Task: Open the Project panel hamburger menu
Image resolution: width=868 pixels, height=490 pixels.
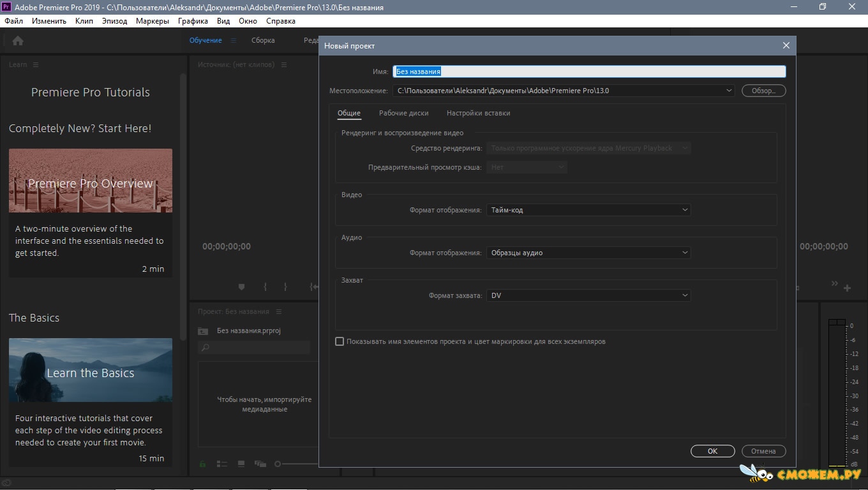Action: pos(280,311)
